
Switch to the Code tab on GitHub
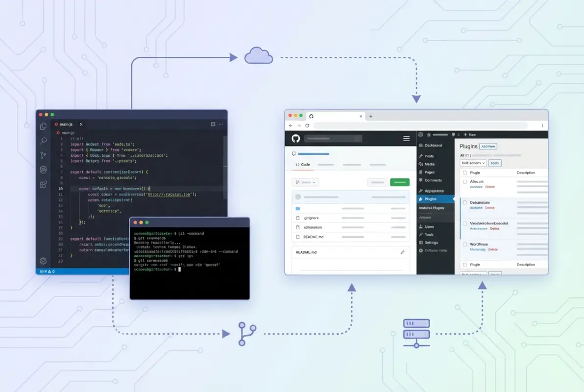[303, 164]
